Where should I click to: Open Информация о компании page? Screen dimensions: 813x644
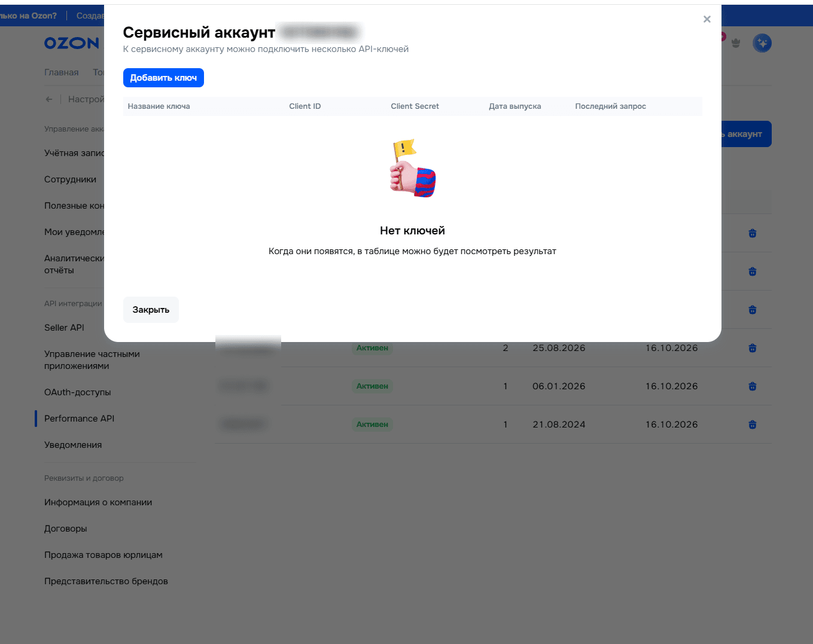98,502
